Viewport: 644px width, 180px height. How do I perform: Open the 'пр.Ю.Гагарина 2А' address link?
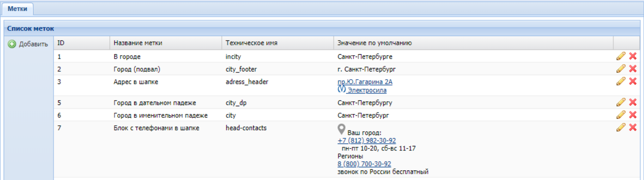[365, 82]
